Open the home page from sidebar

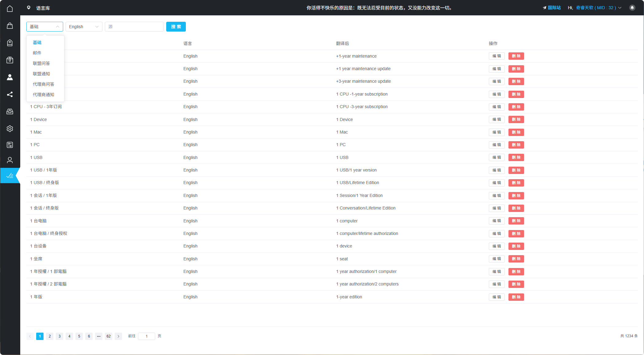click(x=10, y=9)
